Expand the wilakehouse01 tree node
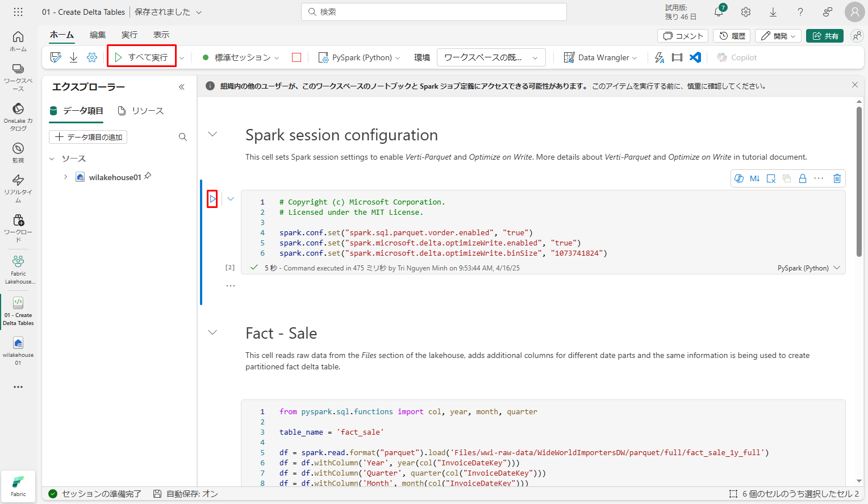This screenshot has width=868, height=504. point(66,177)
